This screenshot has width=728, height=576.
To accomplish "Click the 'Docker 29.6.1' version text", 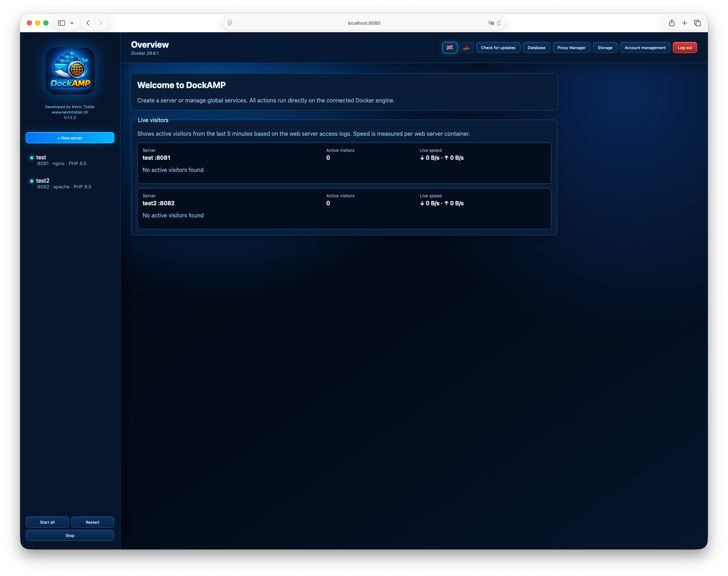I will pos(145,53).
